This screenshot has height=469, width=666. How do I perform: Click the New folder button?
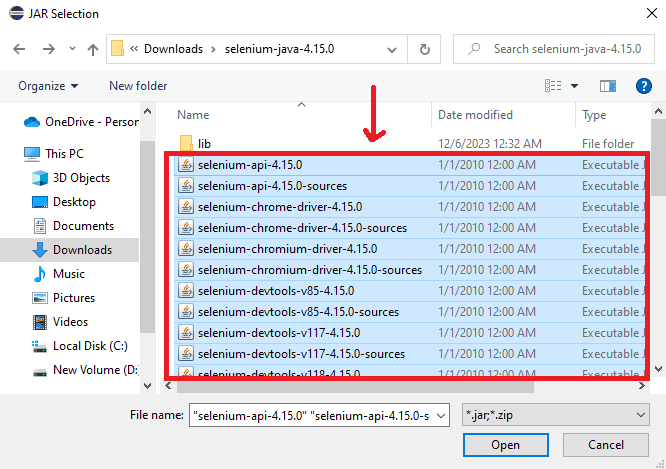[138, 86]
